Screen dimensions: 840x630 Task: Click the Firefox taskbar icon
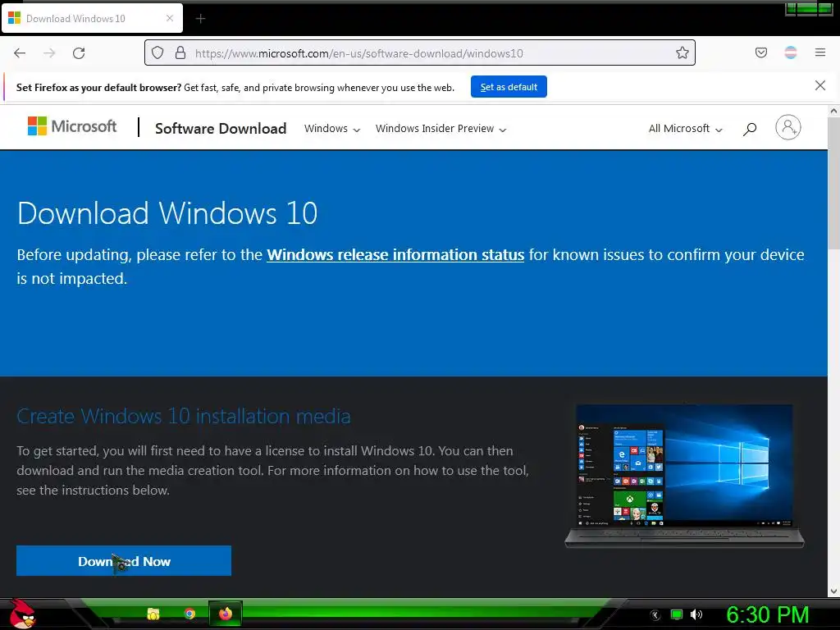pyautogui.click(x=226, y=614)
